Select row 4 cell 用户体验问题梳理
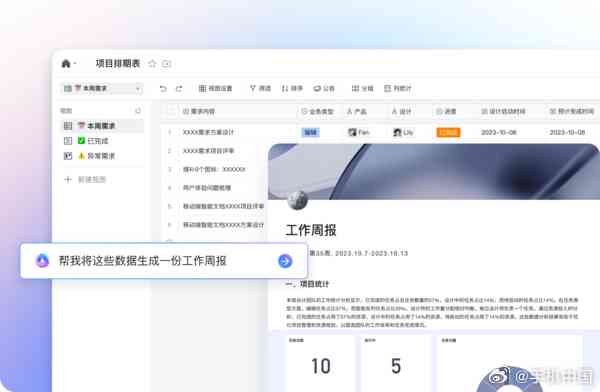This screenshot has height=392, width=600. [x=207, y=188]
